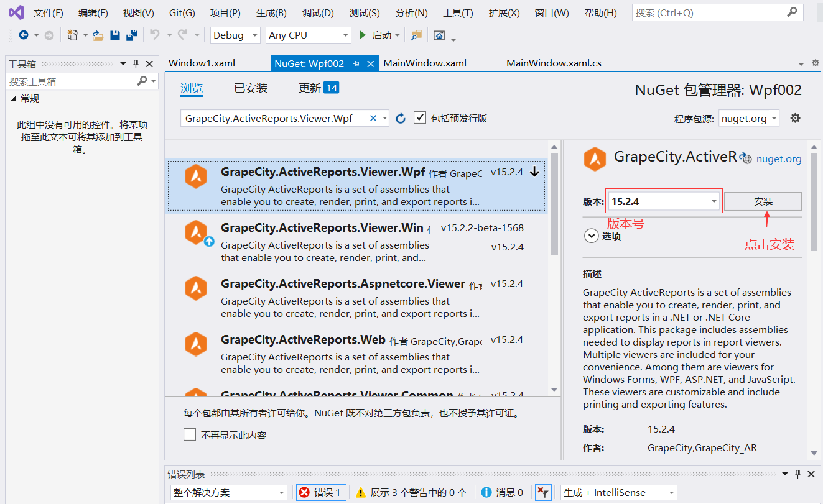Screen dimensions: 823x504
Task: Select GrapeCity.ActiveReports.Web package title
Action: (303, 339)
